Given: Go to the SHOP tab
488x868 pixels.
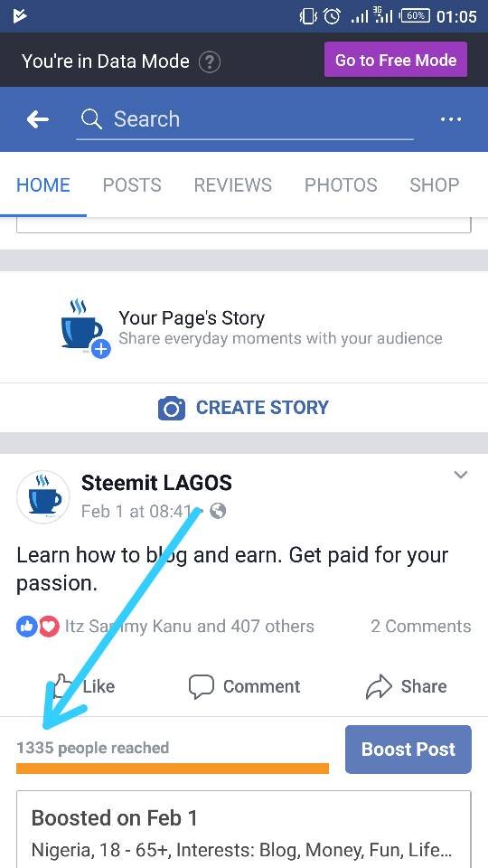Looking at the screenshot, I should tap(435, 184).
